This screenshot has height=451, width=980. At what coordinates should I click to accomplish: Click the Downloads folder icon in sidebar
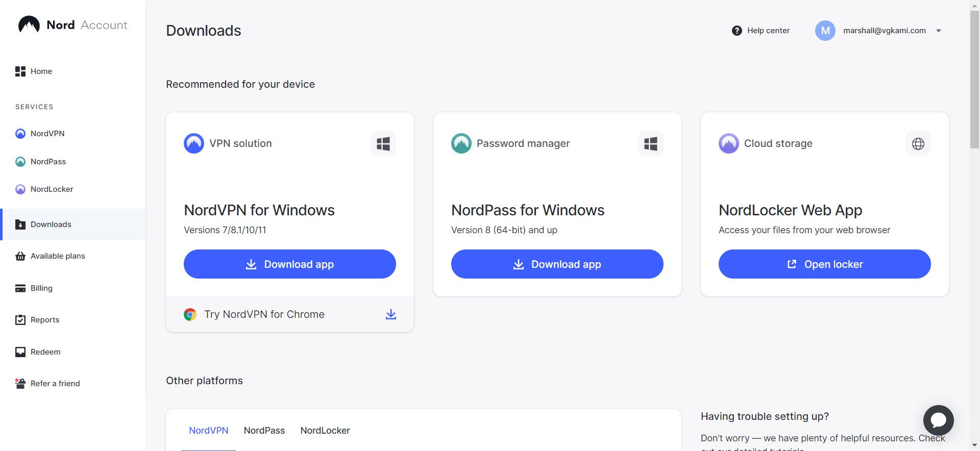[x=20, y=224]
